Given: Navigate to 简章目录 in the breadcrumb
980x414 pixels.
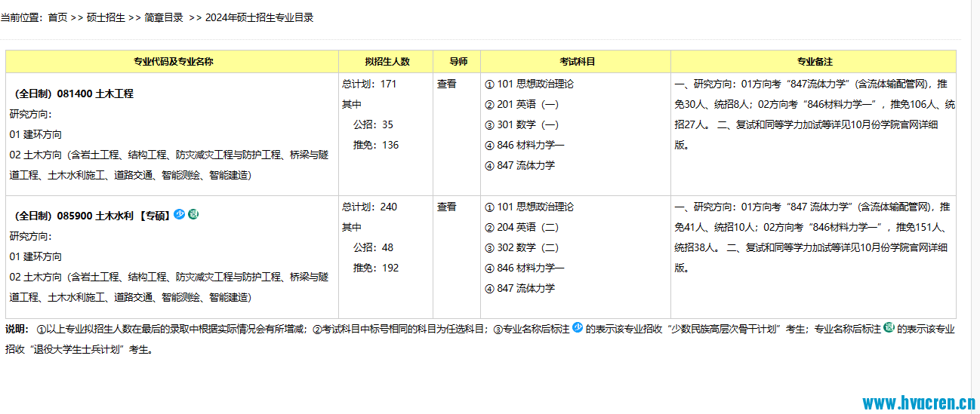Looking at the screenshot, I should (164, 17).
